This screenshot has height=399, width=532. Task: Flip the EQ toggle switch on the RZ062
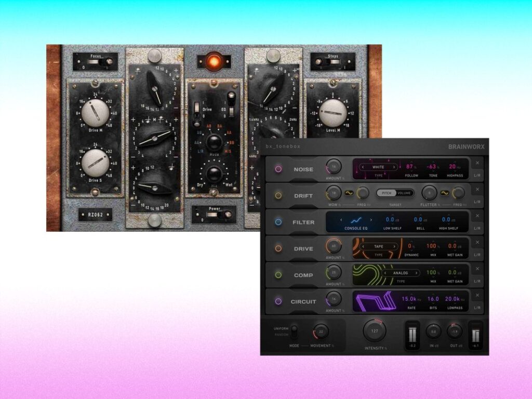point(232,103)
